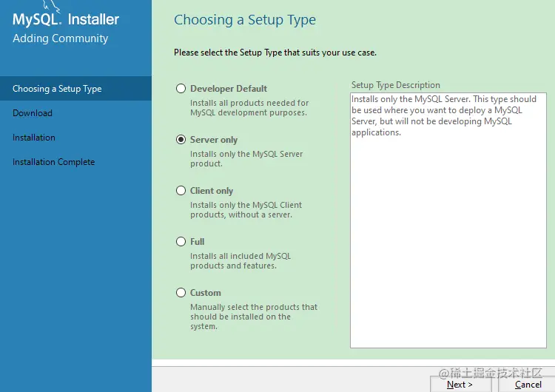Pick the Full setup type radio
This screenshot has width=555, height=392.
click(181, 241)
